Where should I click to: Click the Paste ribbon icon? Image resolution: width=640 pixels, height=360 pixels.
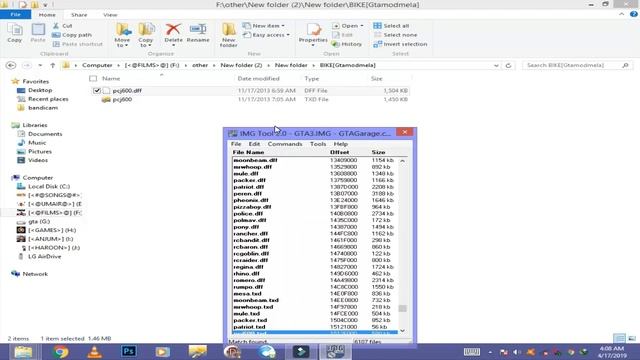pyautogui.click(x=38, y=33)
